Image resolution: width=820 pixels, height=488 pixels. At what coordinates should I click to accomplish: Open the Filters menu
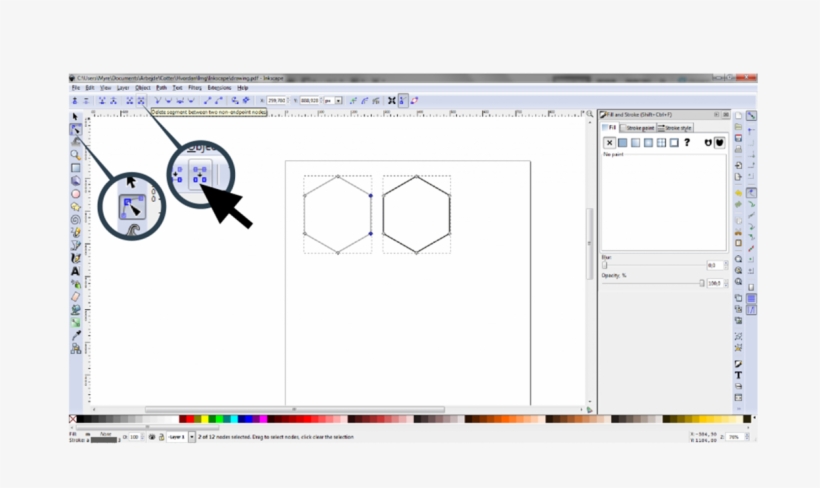point(195,88)
